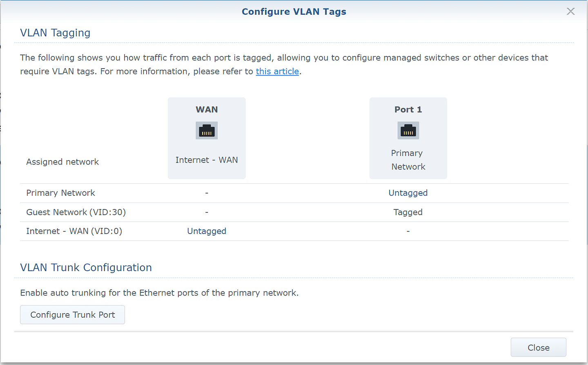588x365 pixels.
Task: Click the WAN column header label
Action: pyautogui.click(x=207, y=109)
